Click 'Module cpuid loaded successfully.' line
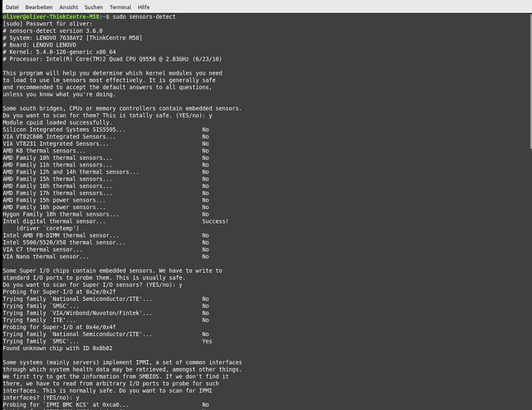The width and height of the screenshot is (532, 410). [x=57, y=123]
